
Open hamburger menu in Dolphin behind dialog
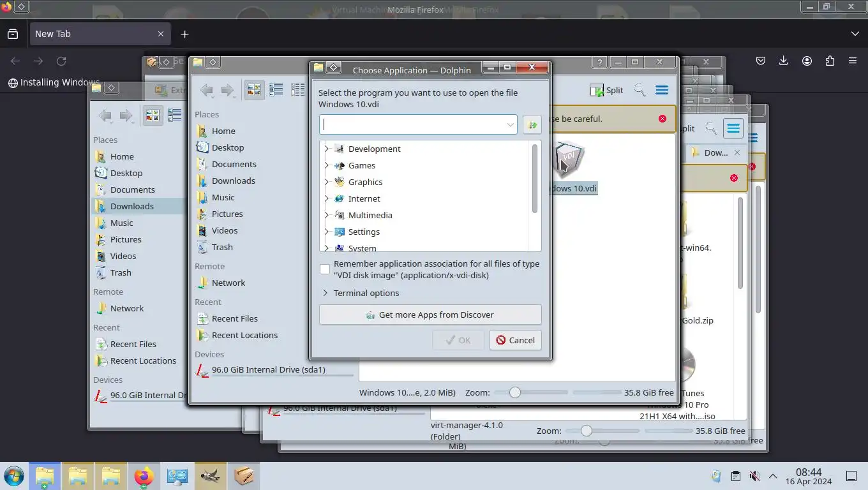point(662,90)
